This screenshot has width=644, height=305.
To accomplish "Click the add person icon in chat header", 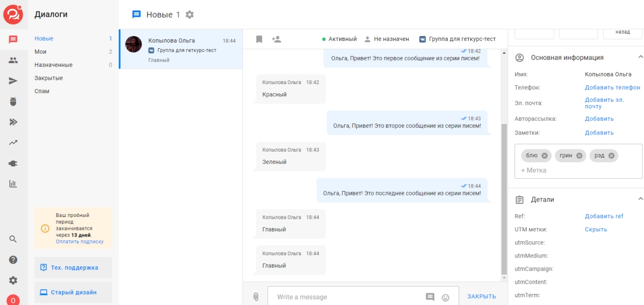I will click(x=277, y=39).
